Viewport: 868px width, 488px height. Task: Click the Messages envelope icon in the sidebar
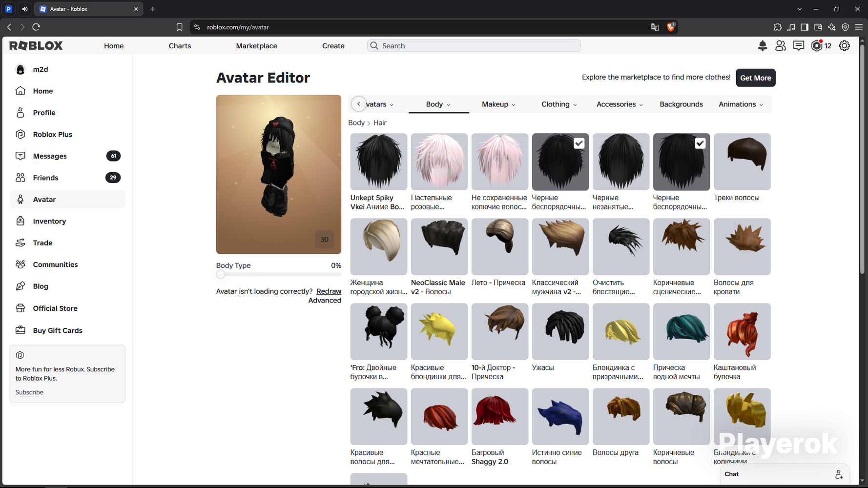click(21, 156)
